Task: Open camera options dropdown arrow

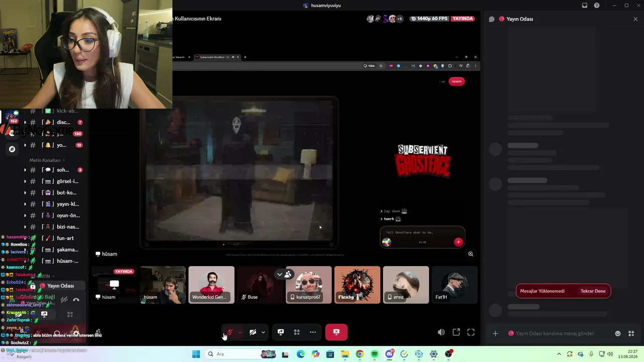Action: (x=263, y=332)
